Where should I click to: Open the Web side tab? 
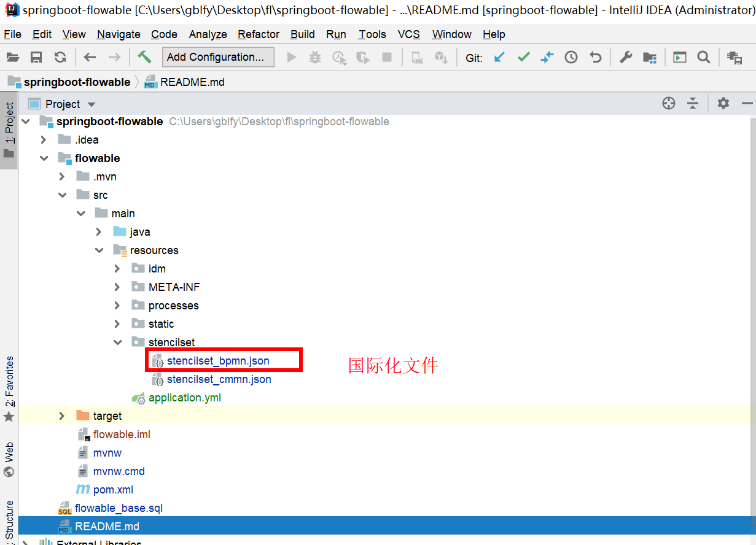coord(9,460)
